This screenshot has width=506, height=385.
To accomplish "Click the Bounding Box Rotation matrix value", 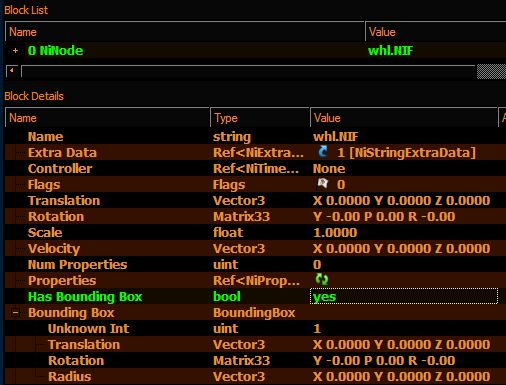I will 384,361.
